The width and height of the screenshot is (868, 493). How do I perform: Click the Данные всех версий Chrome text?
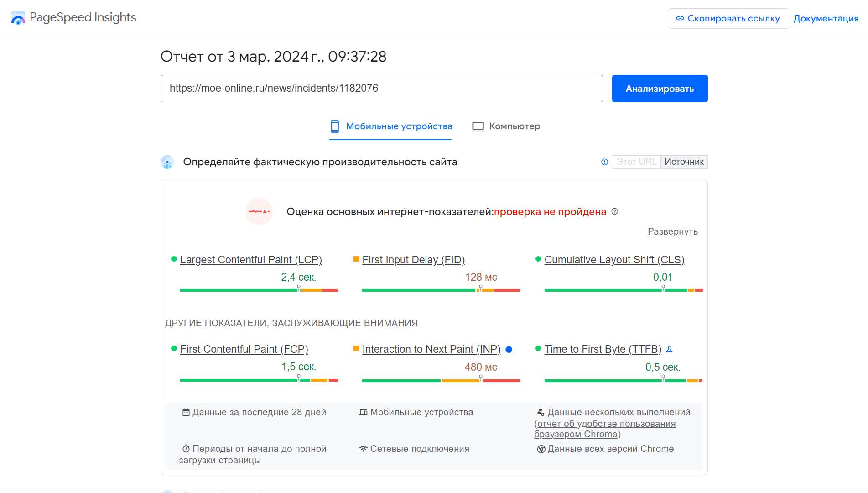pyautogui.click(x=611, y=449)
